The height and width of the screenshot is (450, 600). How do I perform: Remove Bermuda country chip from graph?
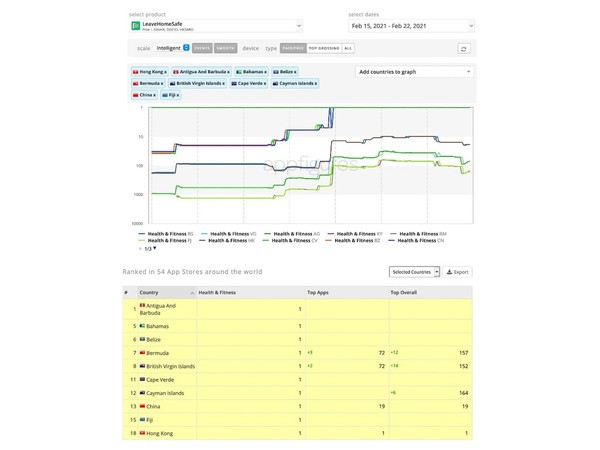point(162,83)
